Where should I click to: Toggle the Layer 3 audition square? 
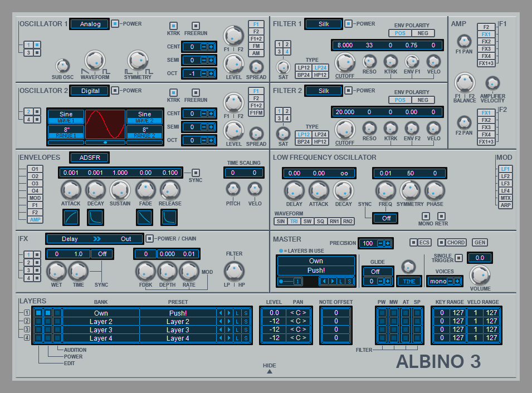57,330
